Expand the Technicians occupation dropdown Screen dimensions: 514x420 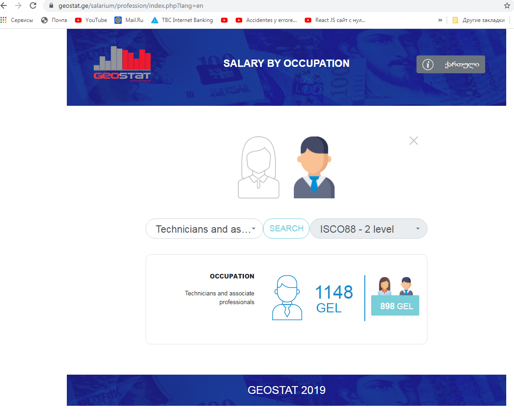tap(204, 229)
